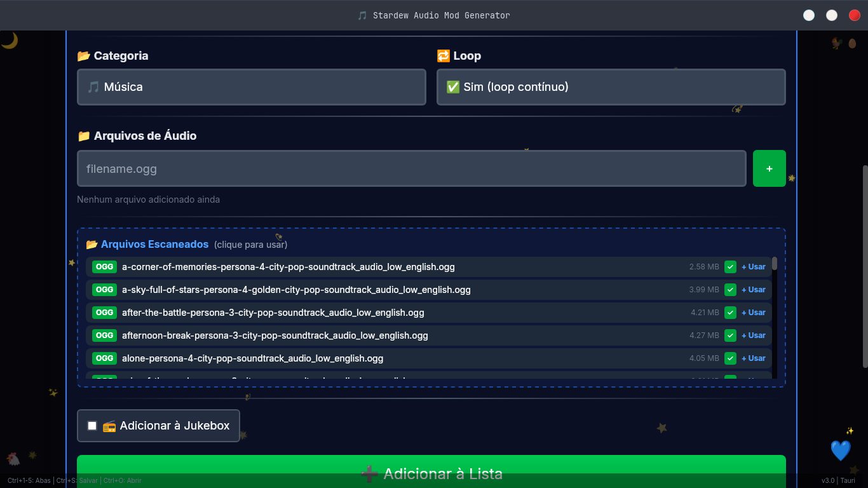
Task: Click the green plus add-file button
Action: [769, 168]
